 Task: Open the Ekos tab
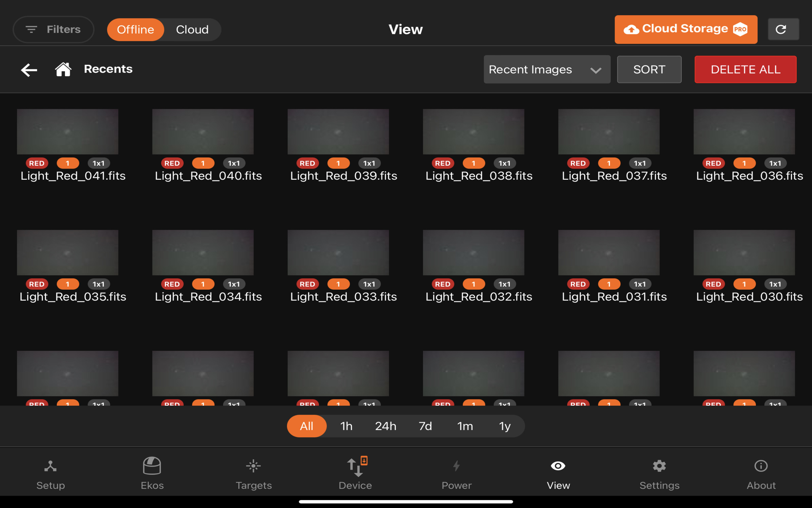[152, 474]
